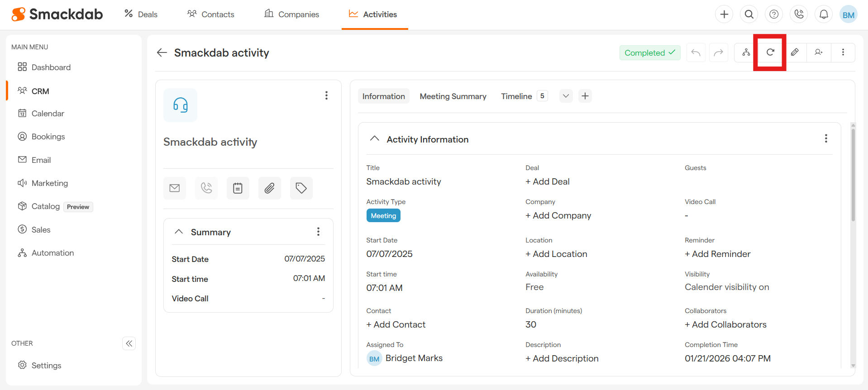Collapse the sidebar with double chevron
This screenshot has width=868, height=390.
tap(129, 343)
